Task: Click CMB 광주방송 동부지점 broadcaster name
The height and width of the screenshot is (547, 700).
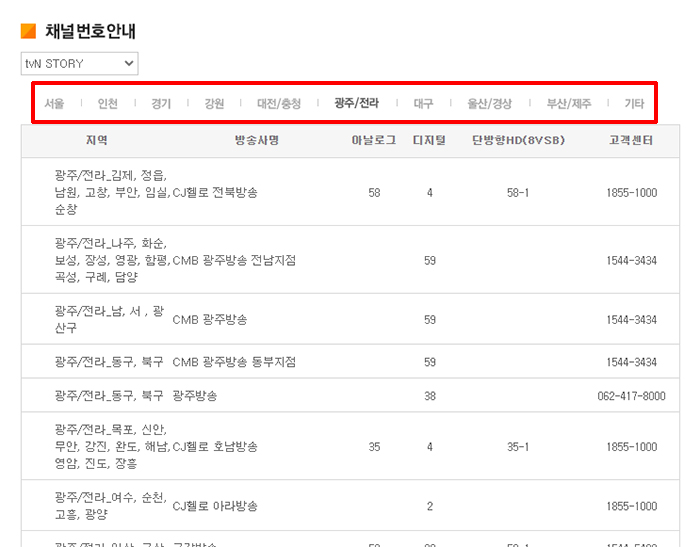Action: [x=234, y=362]
